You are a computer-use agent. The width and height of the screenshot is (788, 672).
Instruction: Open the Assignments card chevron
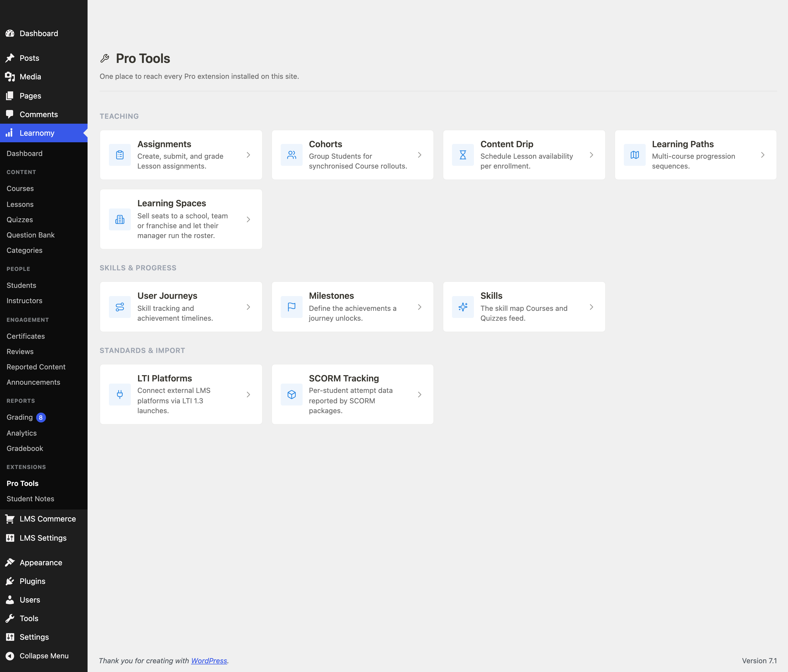(248, 155)
